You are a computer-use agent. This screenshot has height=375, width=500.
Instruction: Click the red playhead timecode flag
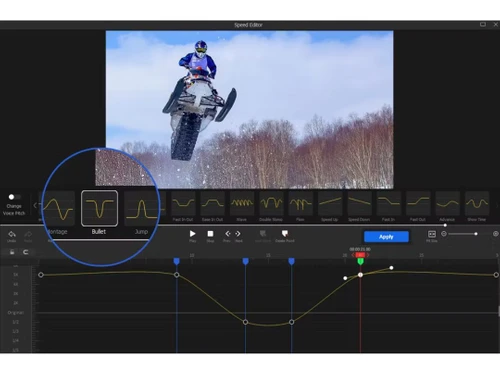[x=360, y=255]
